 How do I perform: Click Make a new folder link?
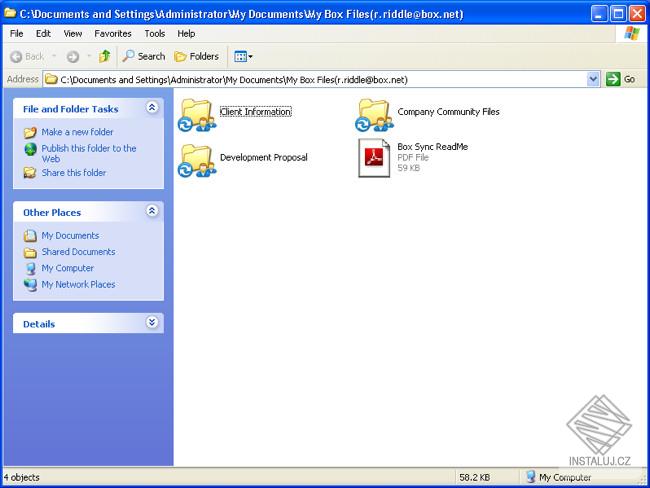point(77,132)
